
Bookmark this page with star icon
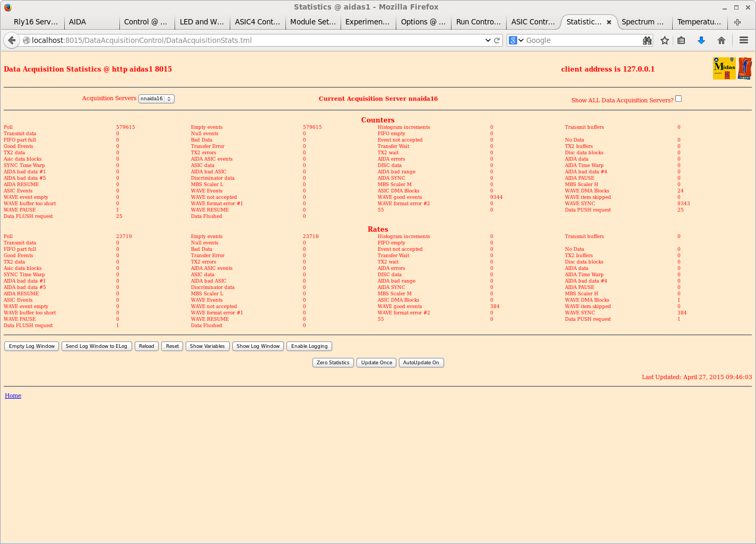pyautogui.click(x=665, y=40)
